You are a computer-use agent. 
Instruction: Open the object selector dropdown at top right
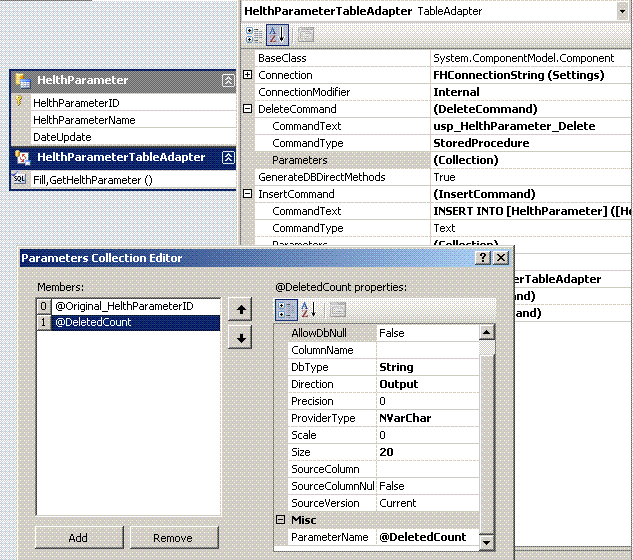click(x=622, y=11)
